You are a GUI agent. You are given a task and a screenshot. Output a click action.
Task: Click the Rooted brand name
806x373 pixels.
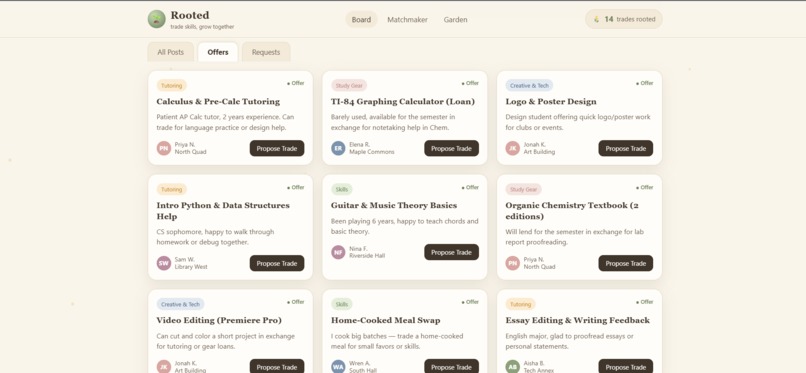click(190, 15)
